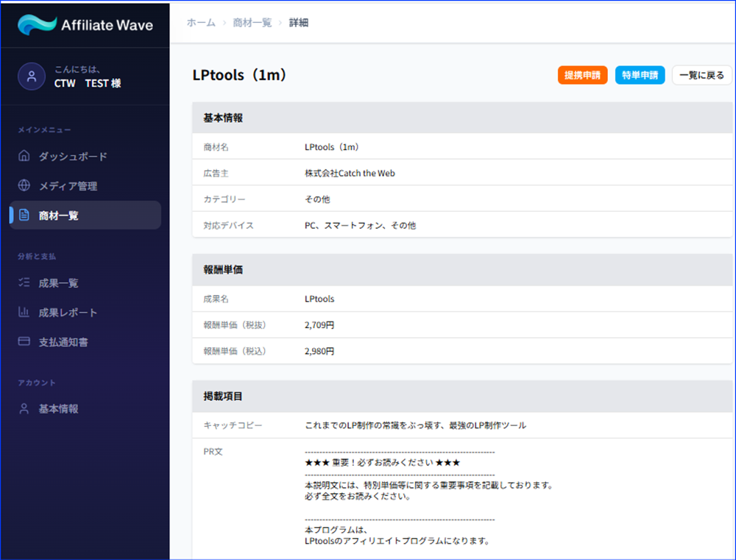Image resolution: width=736 pixels, height=560 pixels.
Task: Click the アカウント section heading
Action: (37, 383)
